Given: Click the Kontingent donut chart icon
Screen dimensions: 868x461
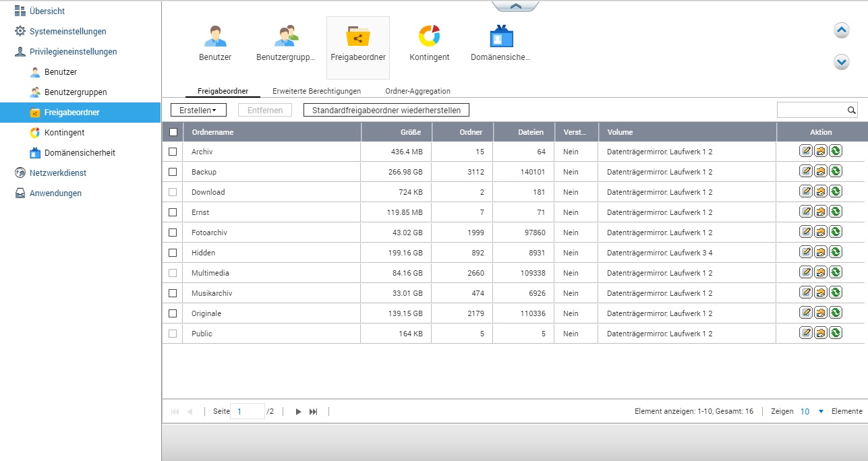Looking at the screenshot, I should (x=429, y=37).
